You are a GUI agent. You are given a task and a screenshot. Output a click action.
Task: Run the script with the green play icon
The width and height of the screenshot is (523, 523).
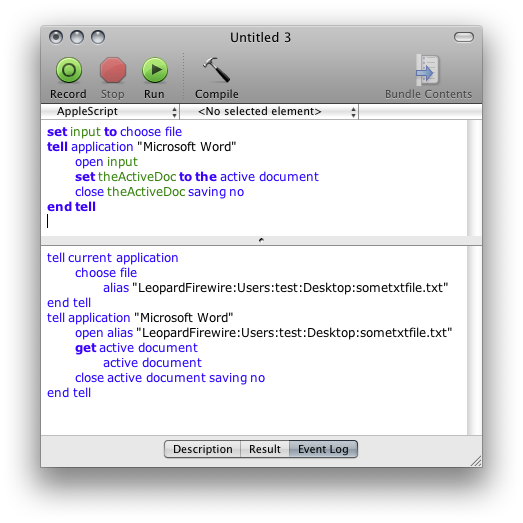(x=155, y=70)
